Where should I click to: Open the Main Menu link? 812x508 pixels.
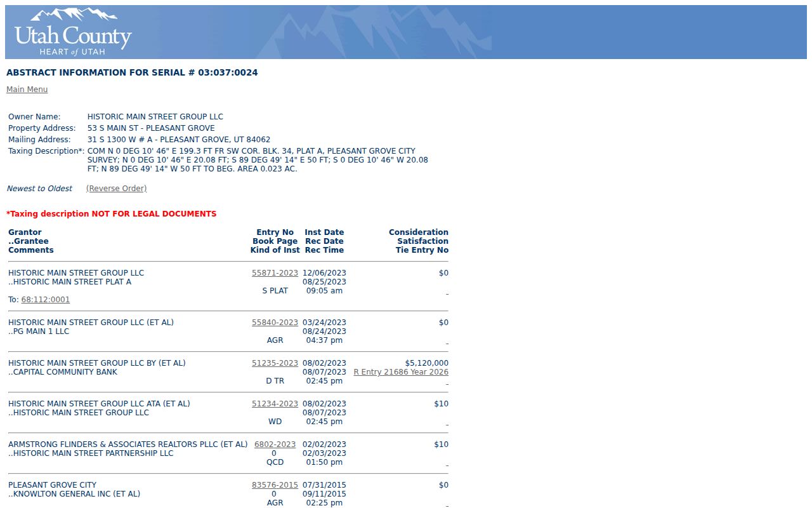click(x=27, y=90)
